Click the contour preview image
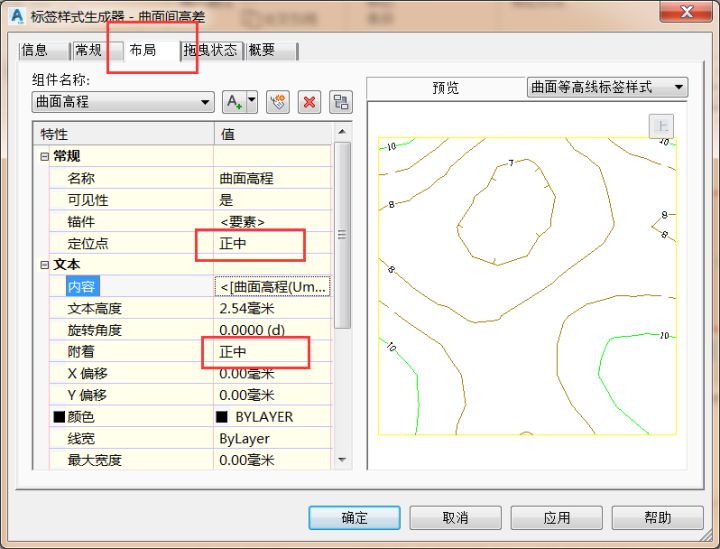This screenshot has height=549, width=720. pos(527,286)
